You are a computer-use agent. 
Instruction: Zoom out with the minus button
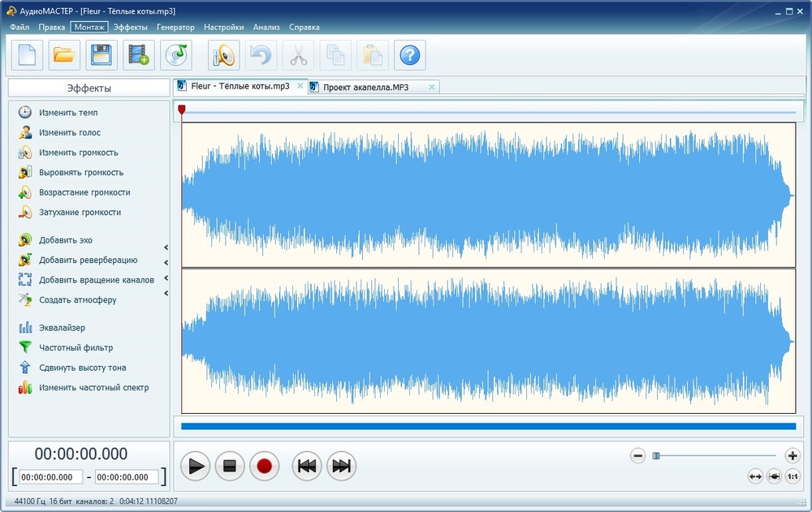[638, 455]
